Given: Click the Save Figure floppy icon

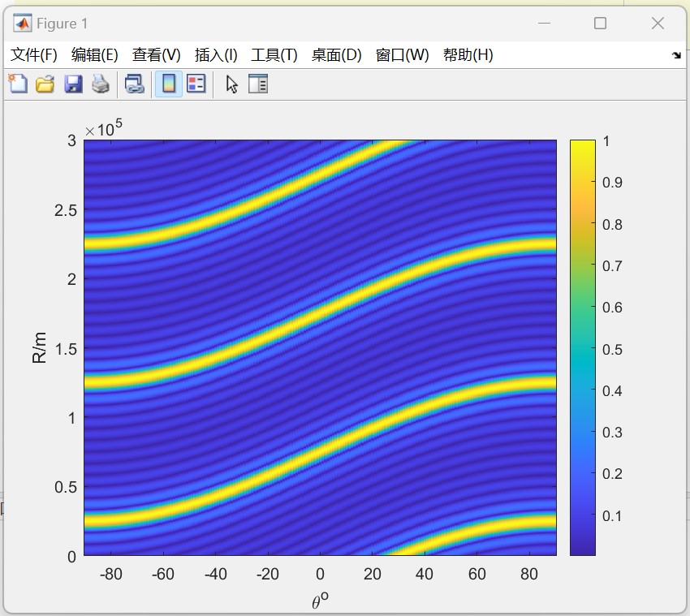Looking at the screenshot, I should (73, 84).
